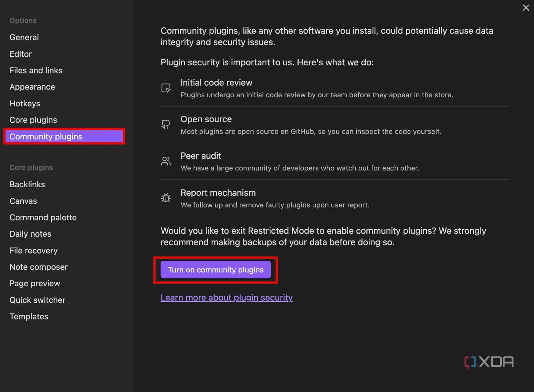
Task: Open the Backlinks plugin settings
Action: 27,184
